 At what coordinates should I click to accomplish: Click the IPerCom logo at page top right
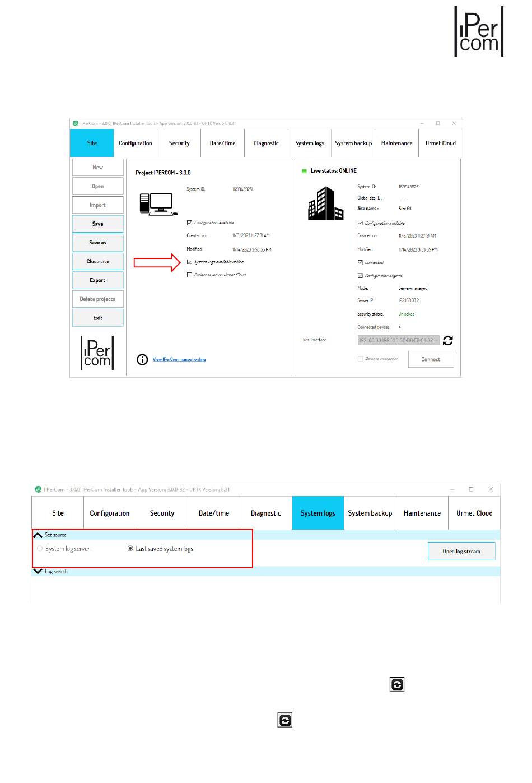point(479,31)
